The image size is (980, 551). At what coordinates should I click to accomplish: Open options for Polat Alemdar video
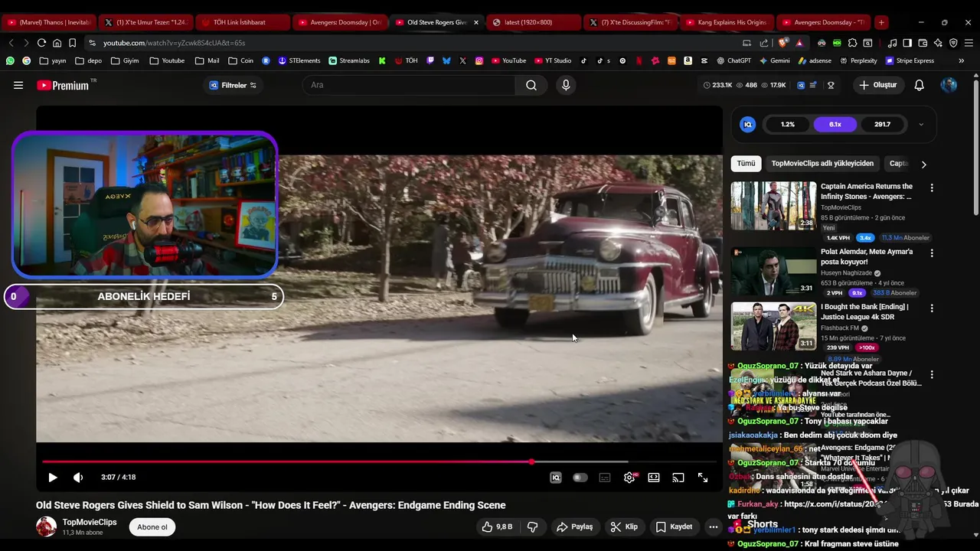[x=932, y=253]
